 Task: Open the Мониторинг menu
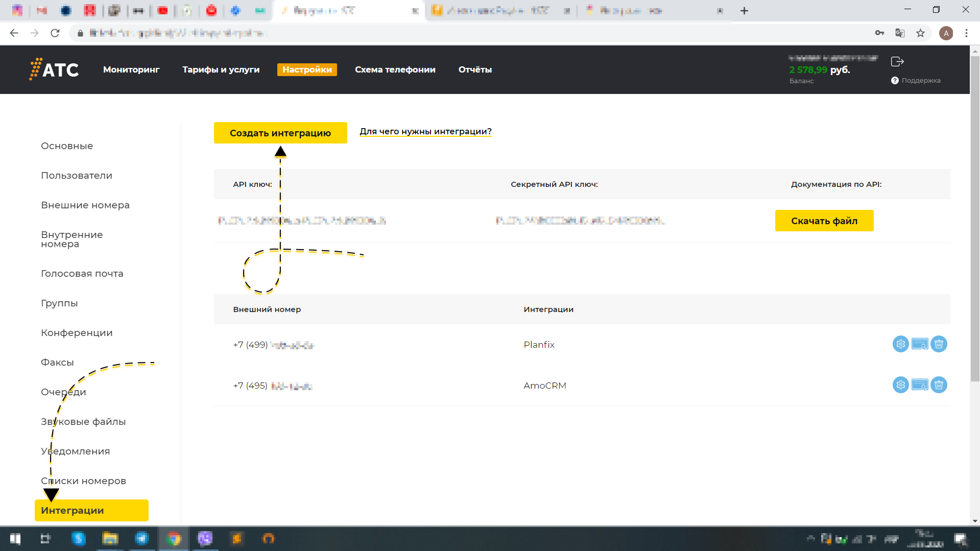131,69
